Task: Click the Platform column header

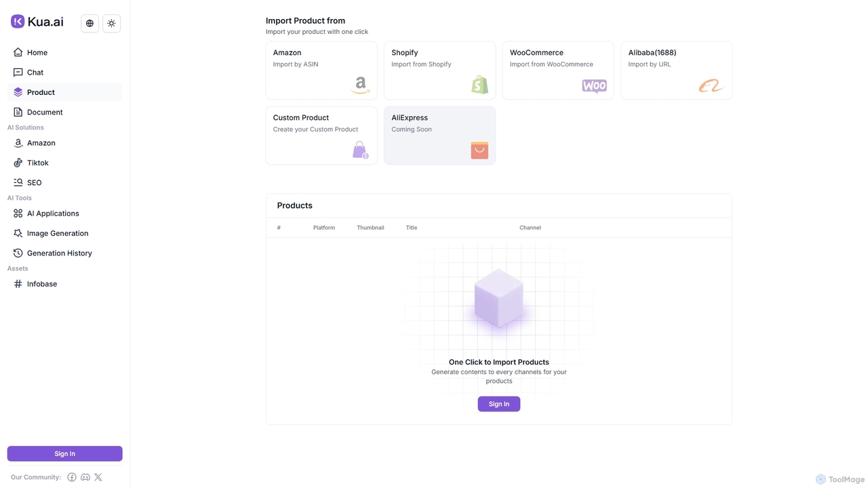Action: click(x=324, y=228)
